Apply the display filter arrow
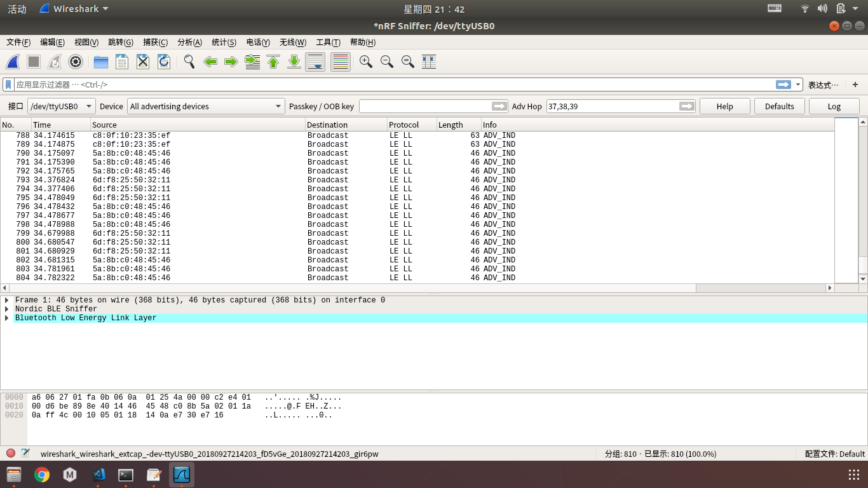 (x=783, y=85)
